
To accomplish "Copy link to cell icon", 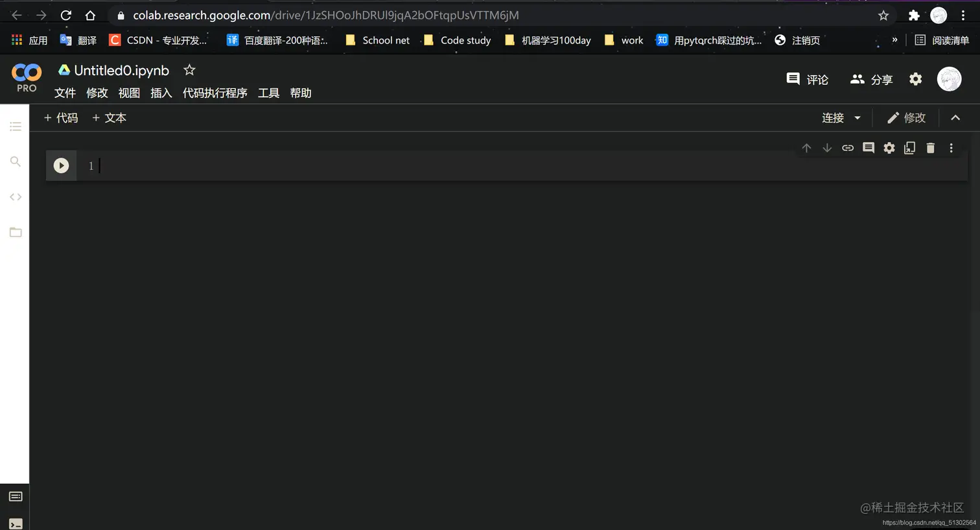I will tap(848, 148).
